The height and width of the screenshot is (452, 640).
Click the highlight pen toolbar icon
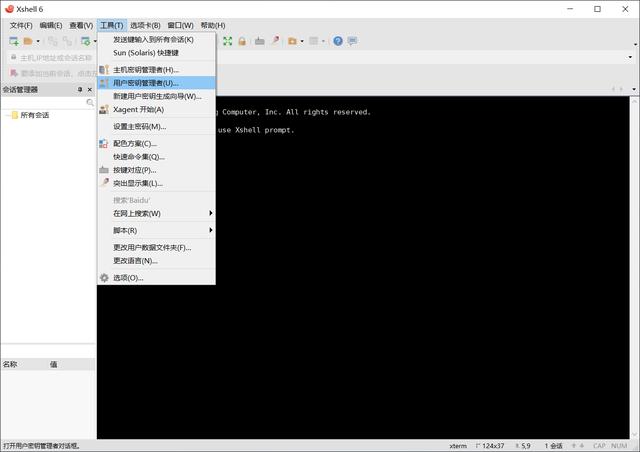[276, 40]
